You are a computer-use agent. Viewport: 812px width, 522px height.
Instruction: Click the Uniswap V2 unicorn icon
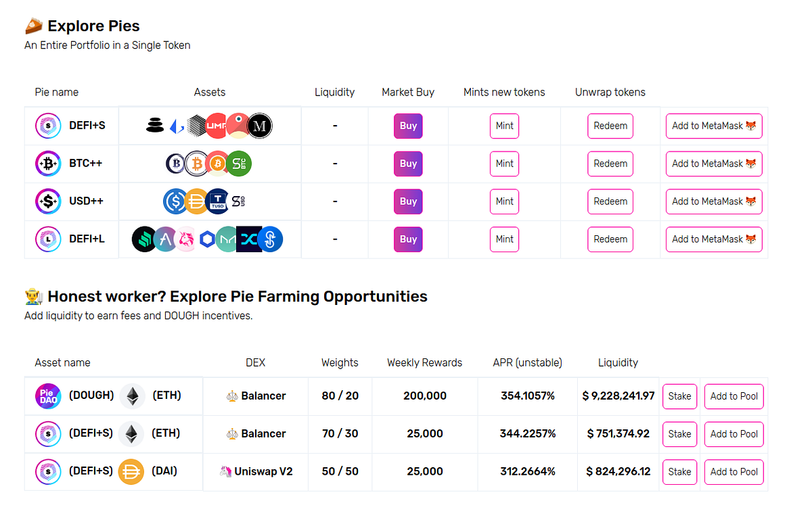click(225, 471)
